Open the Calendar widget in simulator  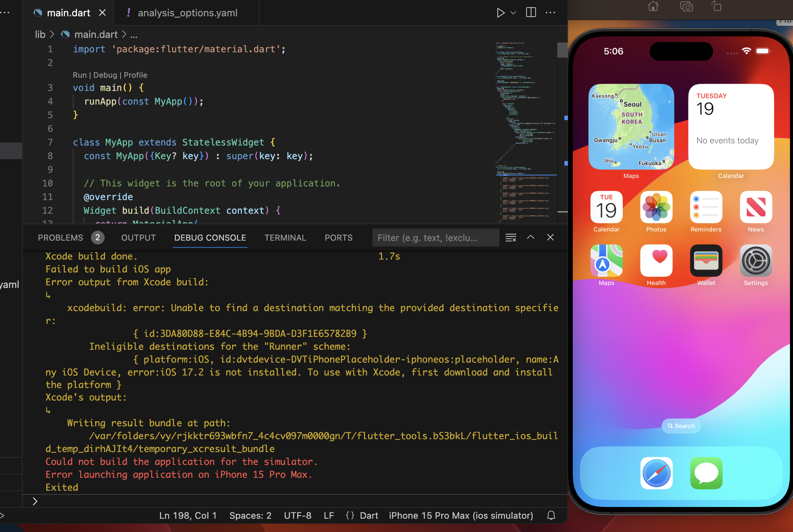click(731, 127)
